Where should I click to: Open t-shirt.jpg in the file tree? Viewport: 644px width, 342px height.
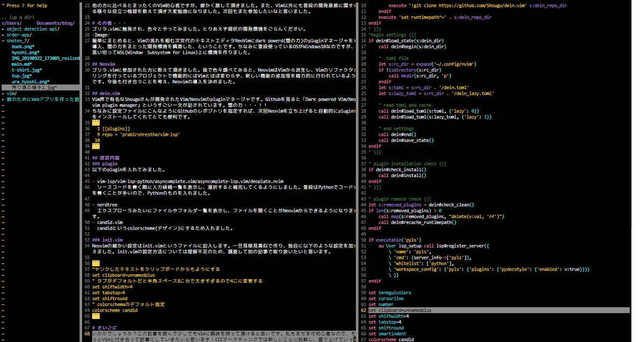(x=27, y=70)
